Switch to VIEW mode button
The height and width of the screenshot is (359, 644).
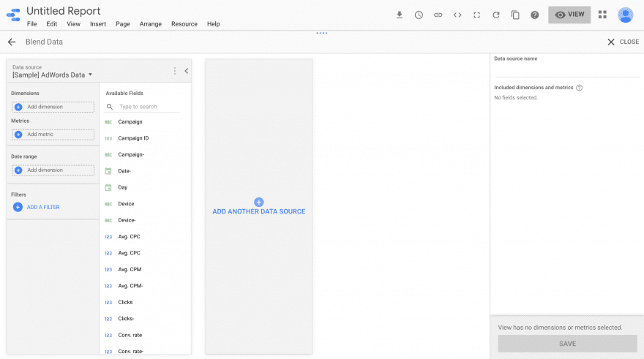click(569, 15)
